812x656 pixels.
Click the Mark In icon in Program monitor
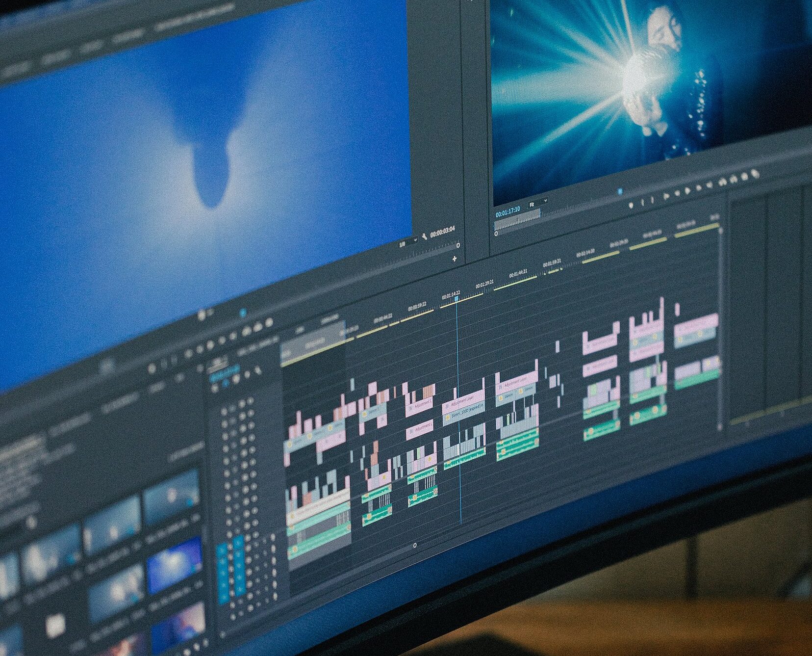point(643,201)
